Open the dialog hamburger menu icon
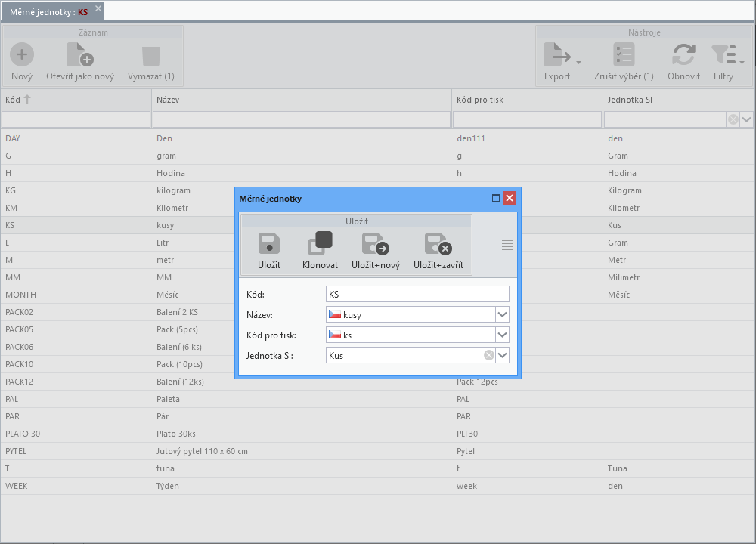 [x=507, y=245]
